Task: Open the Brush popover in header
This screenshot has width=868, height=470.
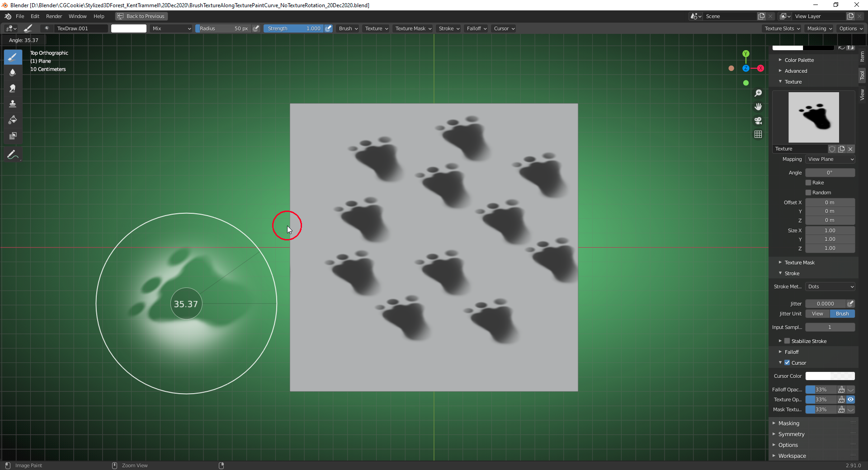Action: coord(348,28)
